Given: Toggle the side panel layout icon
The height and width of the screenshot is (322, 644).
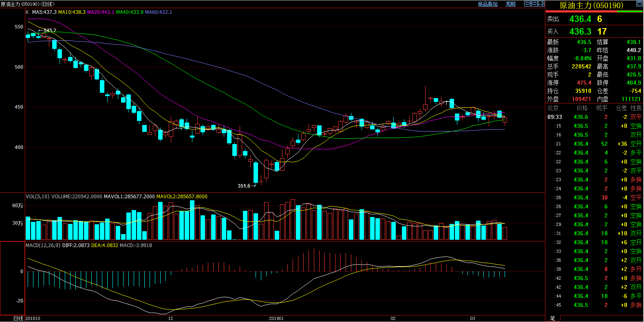Looking at the screenshot, I should tap(541, 4).
